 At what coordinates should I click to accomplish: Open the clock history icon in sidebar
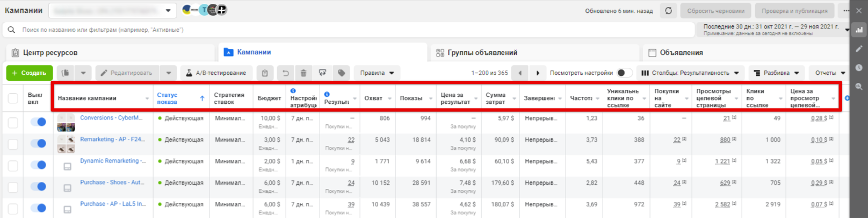pos(859,68)
